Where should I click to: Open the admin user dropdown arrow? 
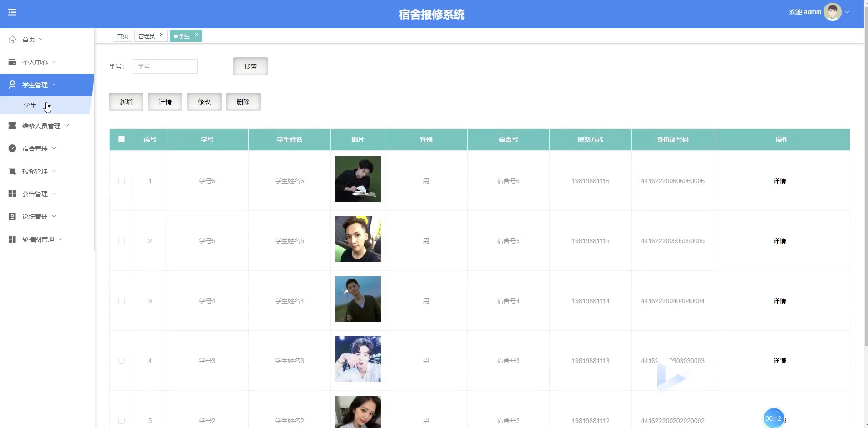847,12
